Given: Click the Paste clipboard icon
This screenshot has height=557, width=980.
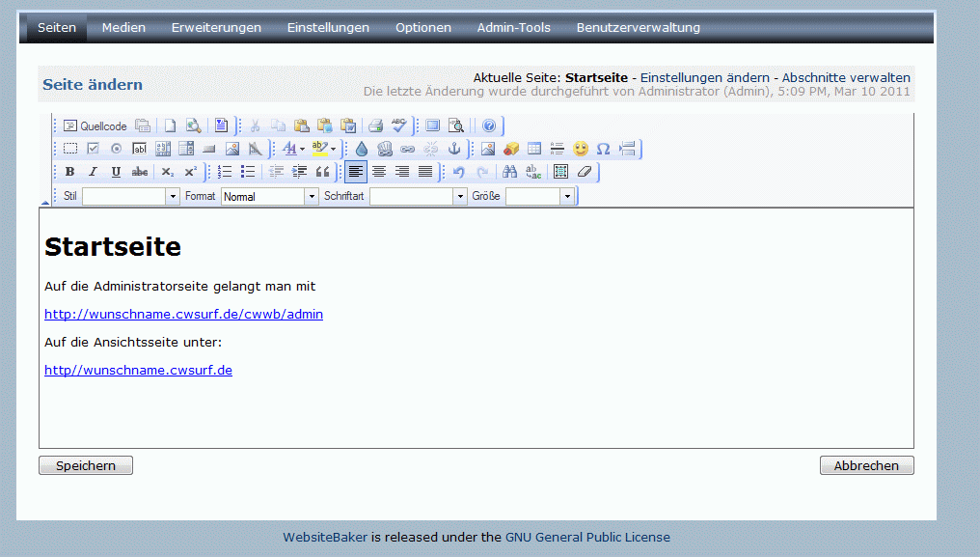Looking at the screenshot, I should click(x=301, y=125).
